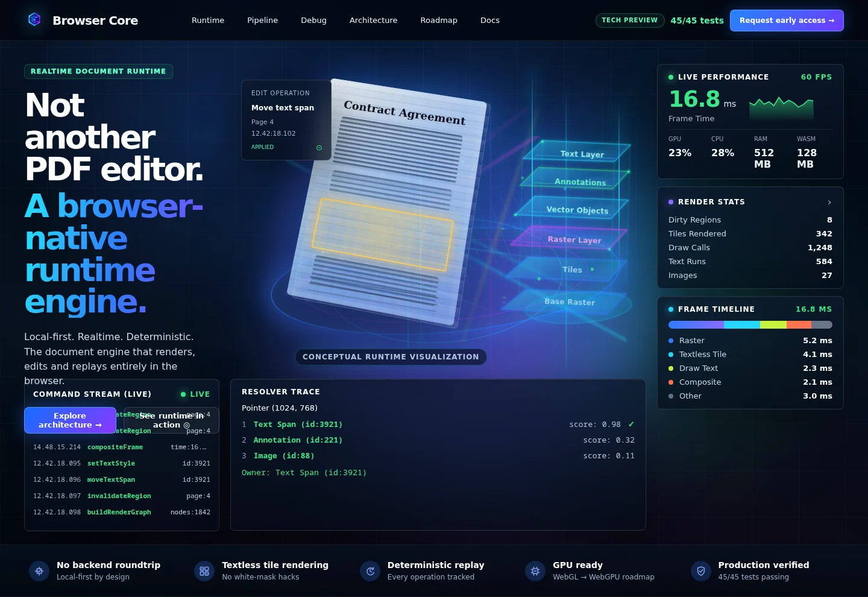Click the checkmark next to score 0.98
The height and width of the screenshot is (597, 868).
[x=631, y=425]
